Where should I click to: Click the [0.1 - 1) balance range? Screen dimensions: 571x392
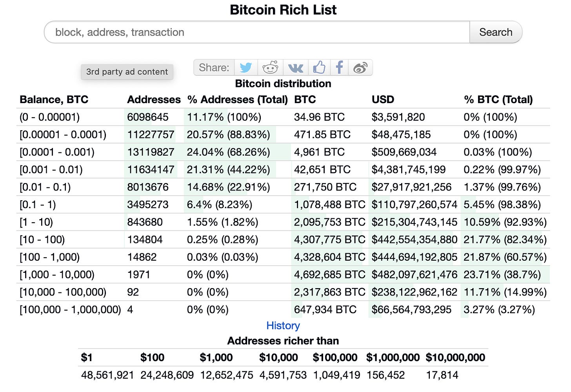click(38, 205)
